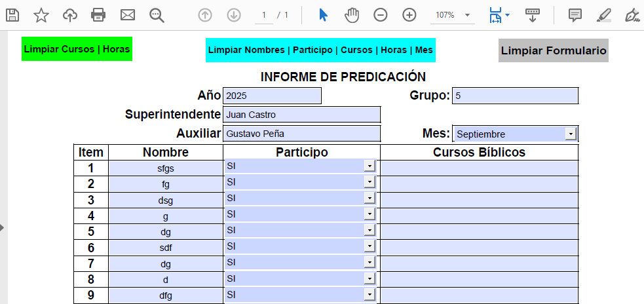644x304 pixels.
Task: Click the Nombre field containing sfgs
Action: 166,168
